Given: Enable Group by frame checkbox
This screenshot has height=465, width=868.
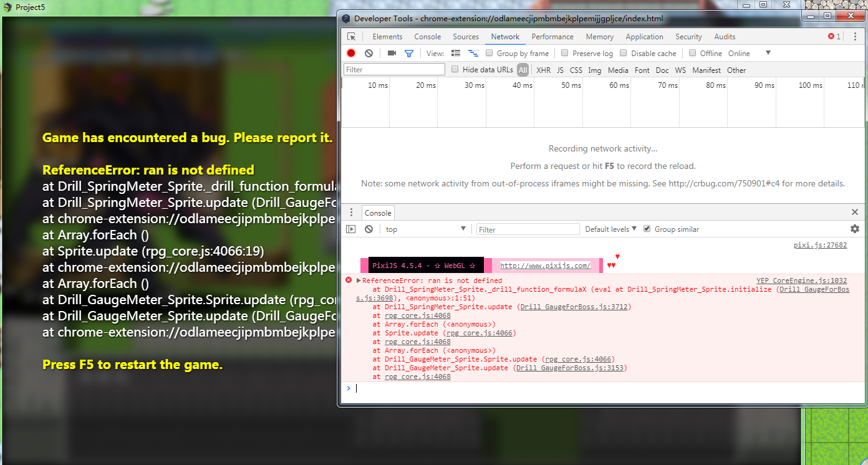Looking at the screenshot, I should pos(489,53).
